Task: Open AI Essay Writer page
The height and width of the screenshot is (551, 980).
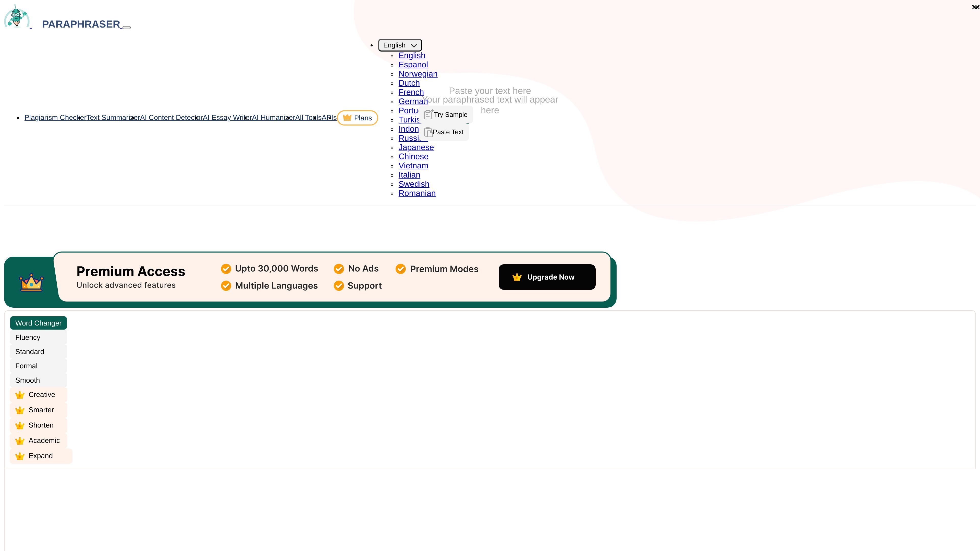Action: tap(227, 118)
